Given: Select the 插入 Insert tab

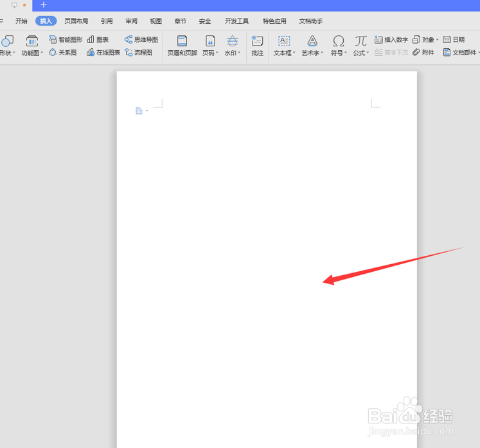Looking at the screenshot, I should pos(46,21).
